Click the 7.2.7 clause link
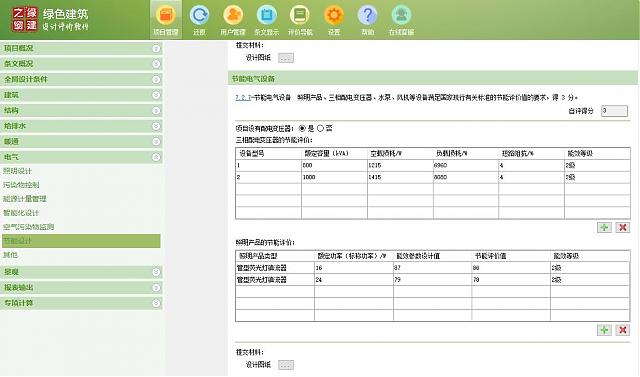The height and width of the screenshot is (377, 640). [243, 98]
